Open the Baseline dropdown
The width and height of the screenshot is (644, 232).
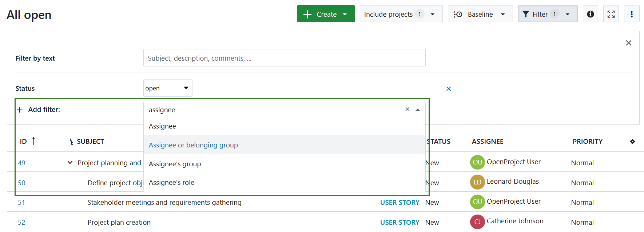480,14
